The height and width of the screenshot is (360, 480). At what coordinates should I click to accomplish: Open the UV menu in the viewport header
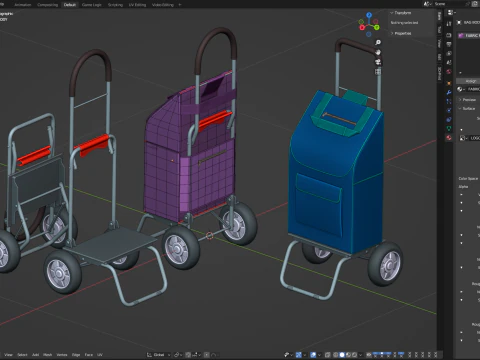100,355
